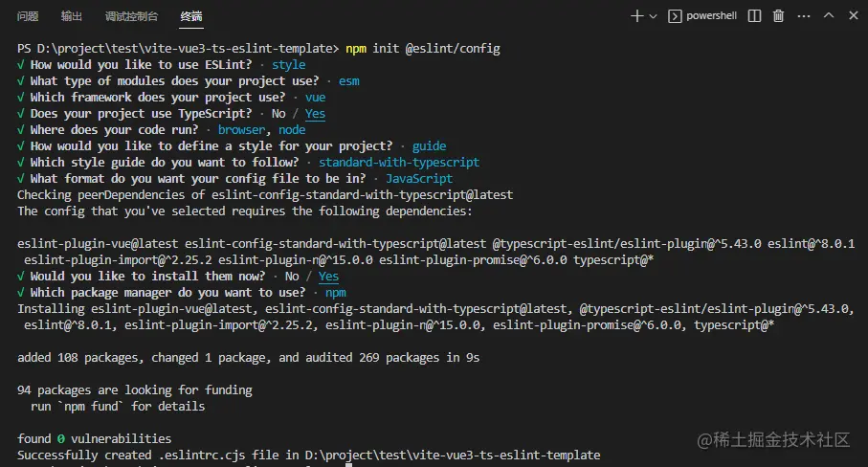Maximize panel using the up chevron
The height and width of the screenshot is (467, 868).
(x=829, y=15)
